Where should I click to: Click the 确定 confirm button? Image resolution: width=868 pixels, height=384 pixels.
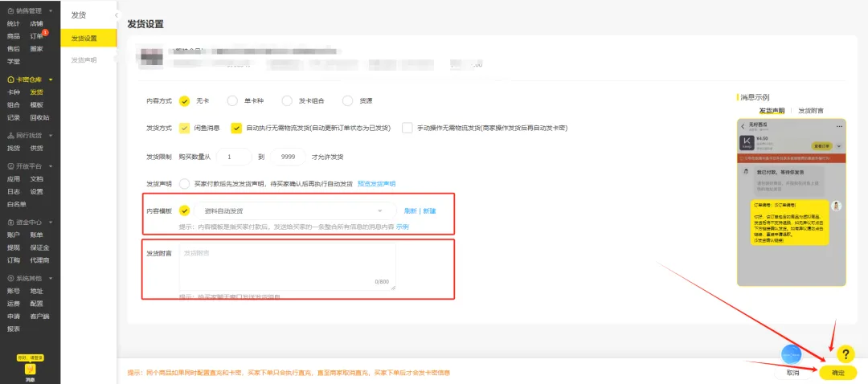click(838, 373)
